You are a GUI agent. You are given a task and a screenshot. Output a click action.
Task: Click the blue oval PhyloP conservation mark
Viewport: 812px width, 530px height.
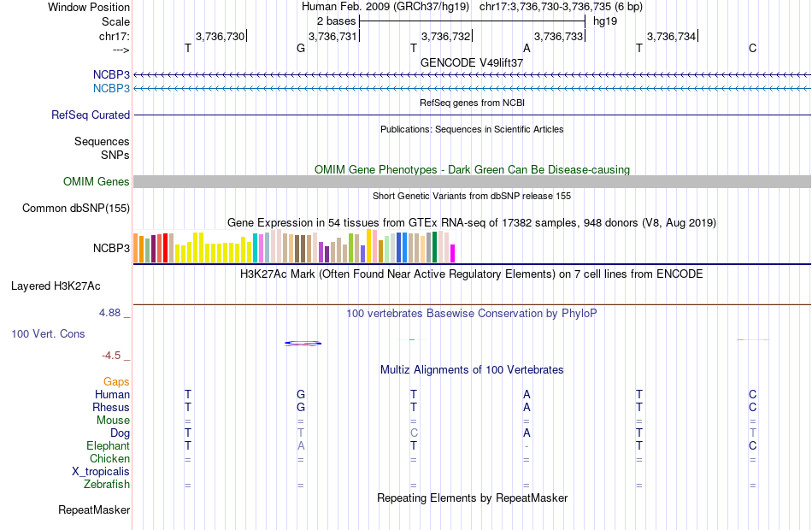coord(303,343)
